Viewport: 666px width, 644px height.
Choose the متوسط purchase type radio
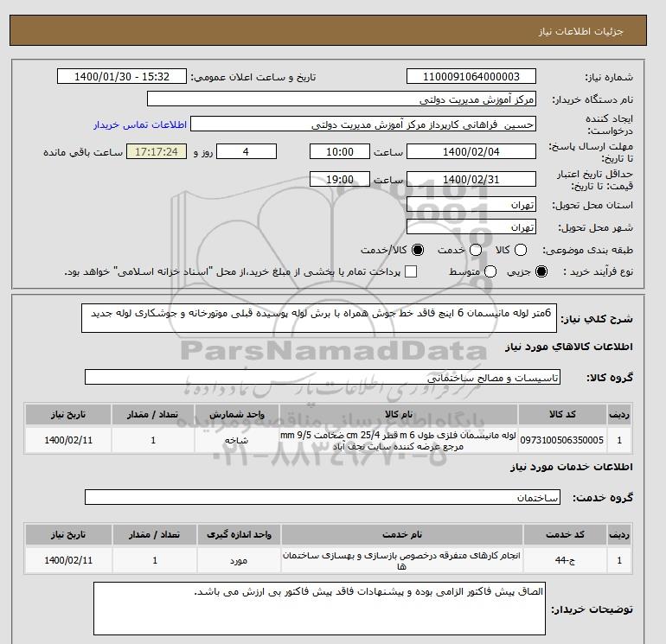click(x=490, y=271)
